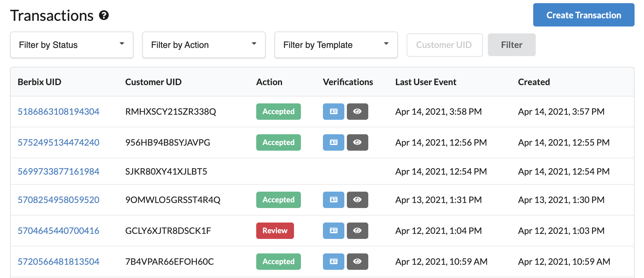644x278 pixels.
Task: Open transaction link 5699733877161984
Action: point(59,171)
